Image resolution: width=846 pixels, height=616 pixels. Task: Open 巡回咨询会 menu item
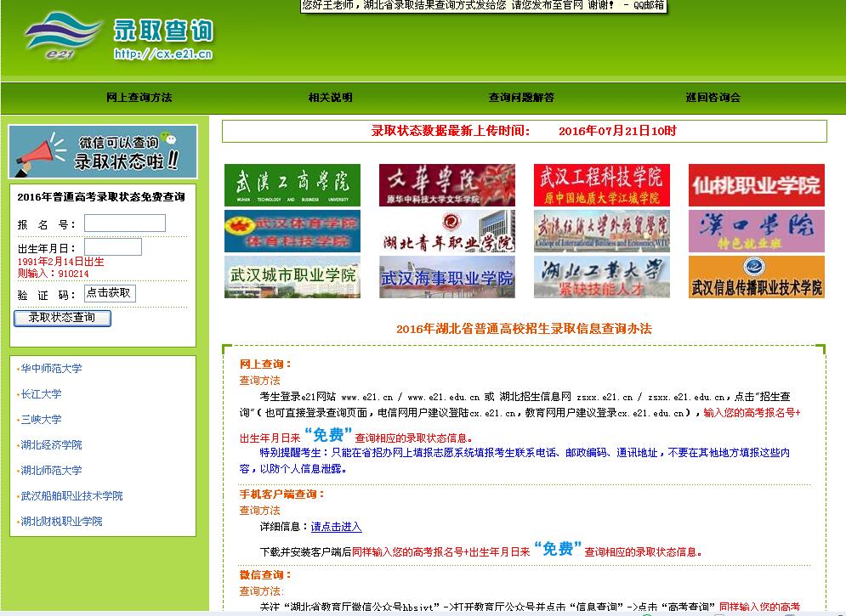713,98
